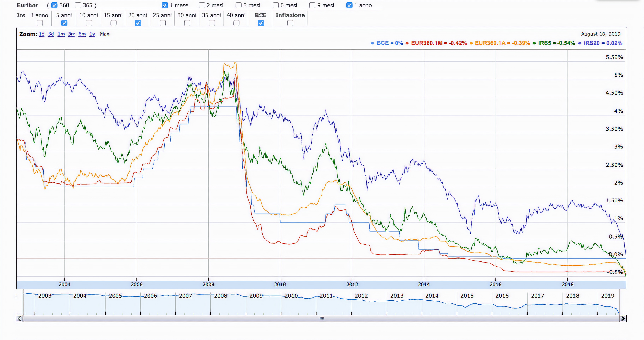Screen dimensions: 644x340
Task: Click the -0.5% y-axis label
Action: point(615,272)
